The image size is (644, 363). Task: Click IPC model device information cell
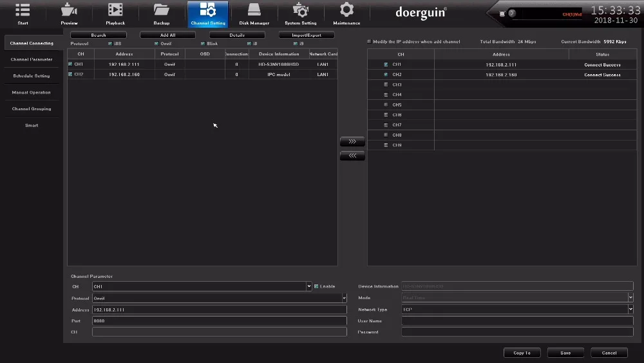point(278,74)
